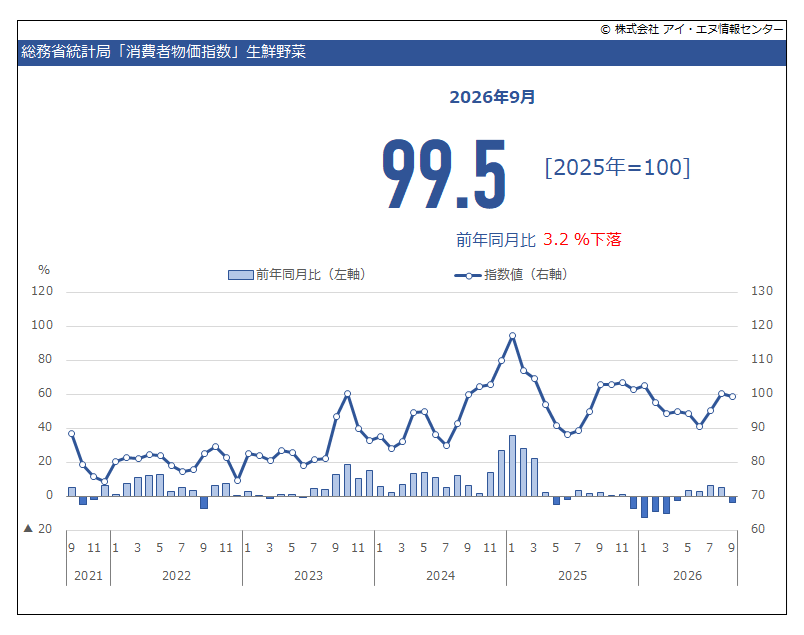
Task: Click the base-year note [2025年=100]
Action: pos(617,167)
